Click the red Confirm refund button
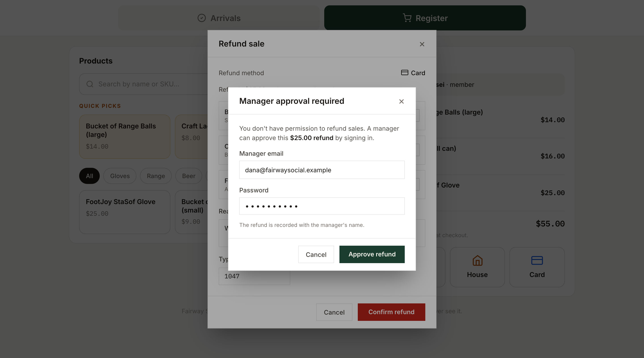Image resolution: width=644 pixels, height=358 pixels. coord(391,312)
